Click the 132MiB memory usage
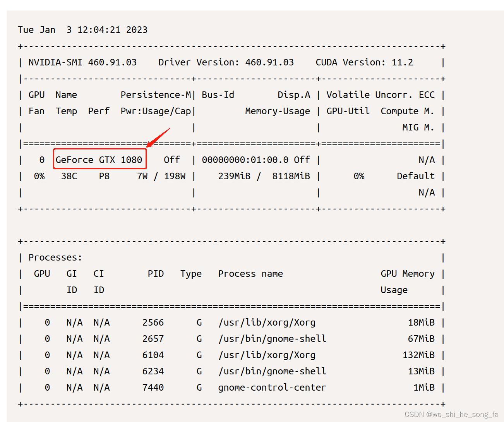The width and height of the screenshot is (504, 422). (x=418, y=355)
